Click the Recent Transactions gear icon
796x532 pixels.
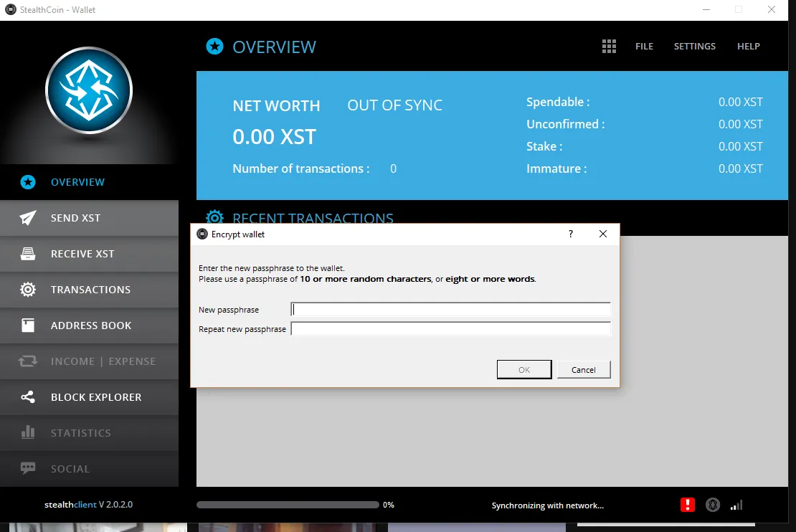click(x=214, y=217)
